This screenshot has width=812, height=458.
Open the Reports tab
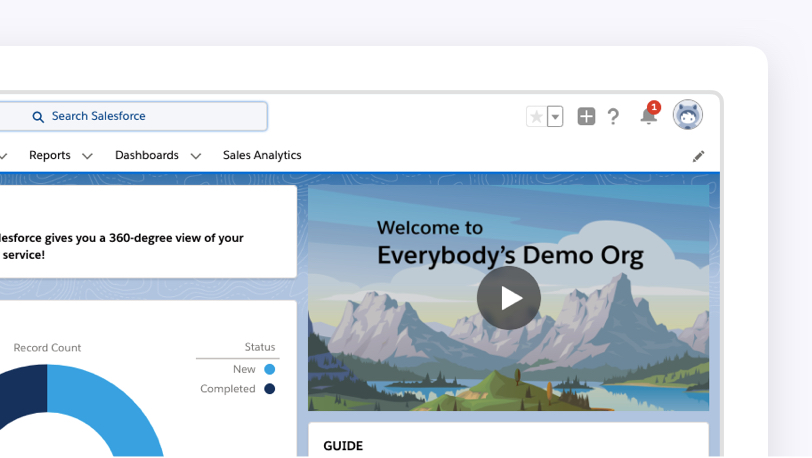pos(50,155)
